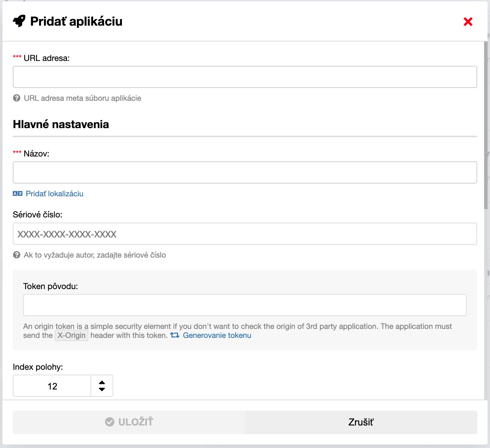Click the rocket icon in the dialog header
This screenshot has width=490, height=448.
[19, 21]
